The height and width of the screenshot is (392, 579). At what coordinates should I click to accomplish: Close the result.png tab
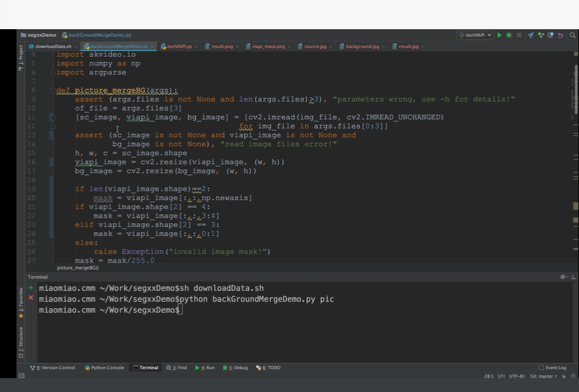[237, 46]
